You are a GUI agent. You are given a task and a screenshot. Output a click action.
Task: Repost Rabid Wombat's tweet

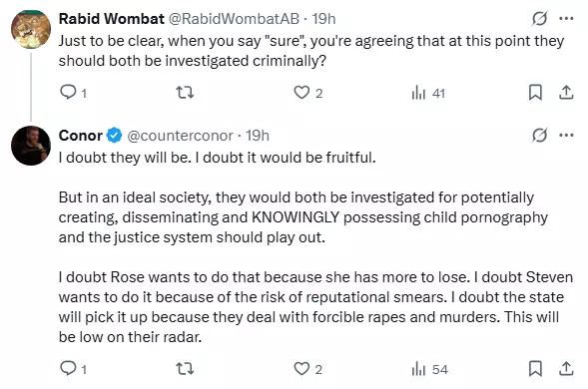(x=185, y=92)
